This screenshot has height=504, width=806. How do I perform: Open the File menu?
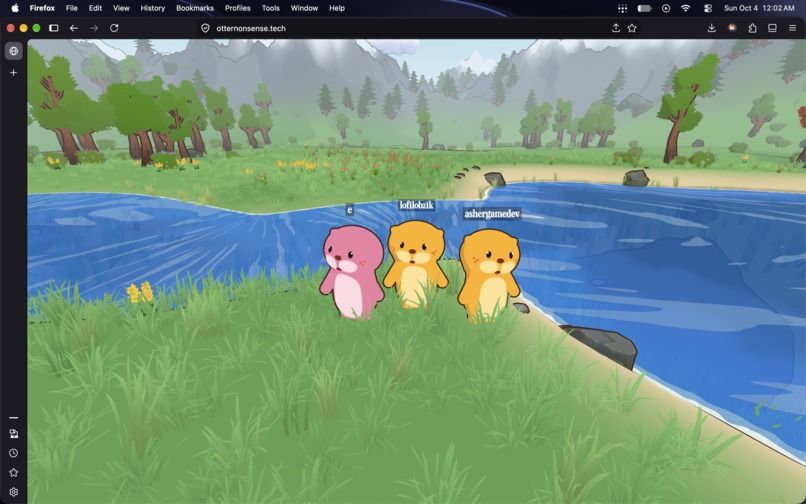pos(71,8)
